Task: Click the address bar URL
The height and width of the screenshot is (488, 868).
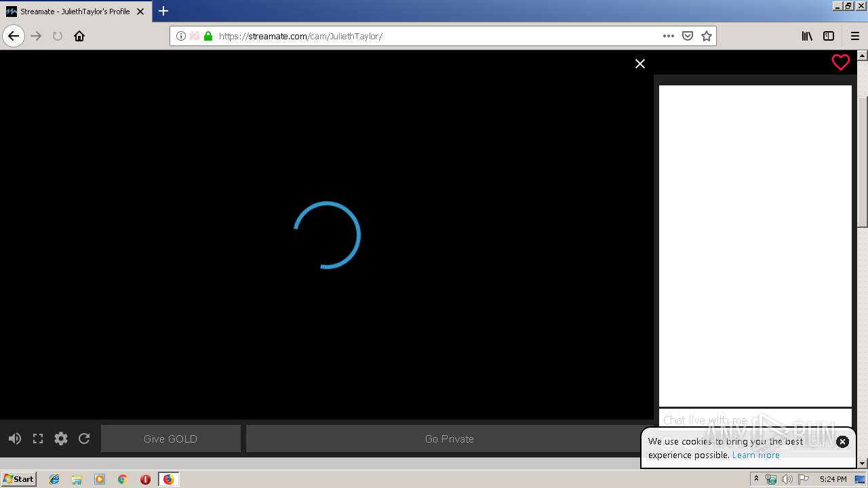Action: tap(300, 36)
